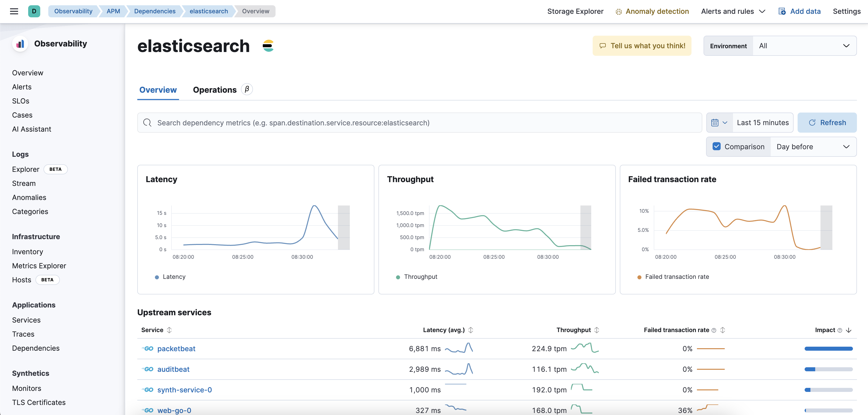
Task: Open Traces in sidebar
Action: coord(23,334)
